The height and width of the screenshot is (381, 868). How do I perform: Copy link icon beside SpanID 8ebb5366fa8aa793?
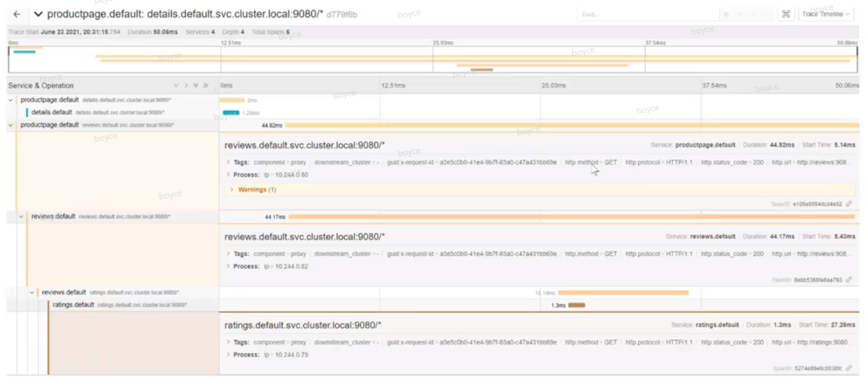tap(849, 280)
